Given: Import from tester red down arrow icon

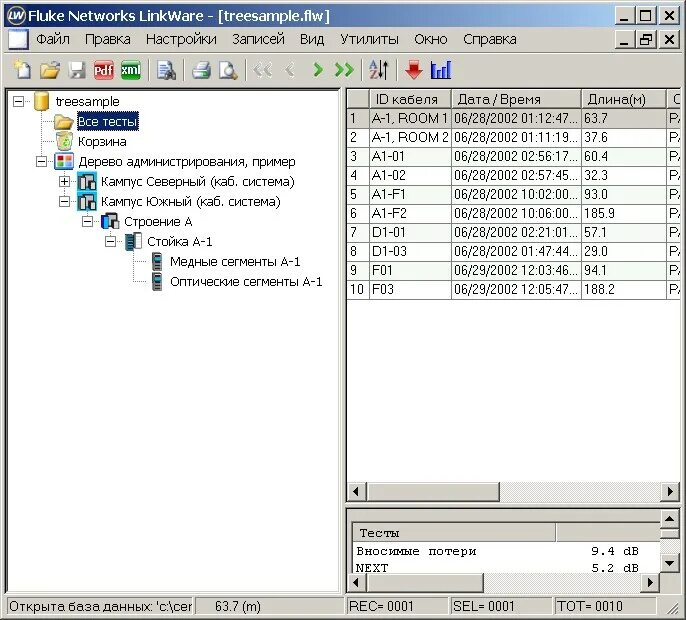Looking at the screenshot, I should [413, 70].
